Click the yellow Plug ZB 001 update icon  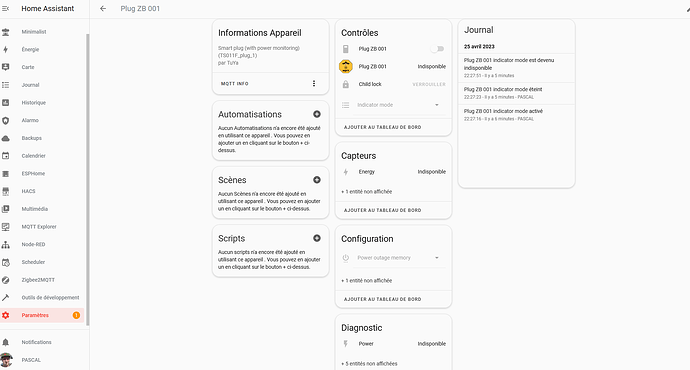[x=346, y=66]
